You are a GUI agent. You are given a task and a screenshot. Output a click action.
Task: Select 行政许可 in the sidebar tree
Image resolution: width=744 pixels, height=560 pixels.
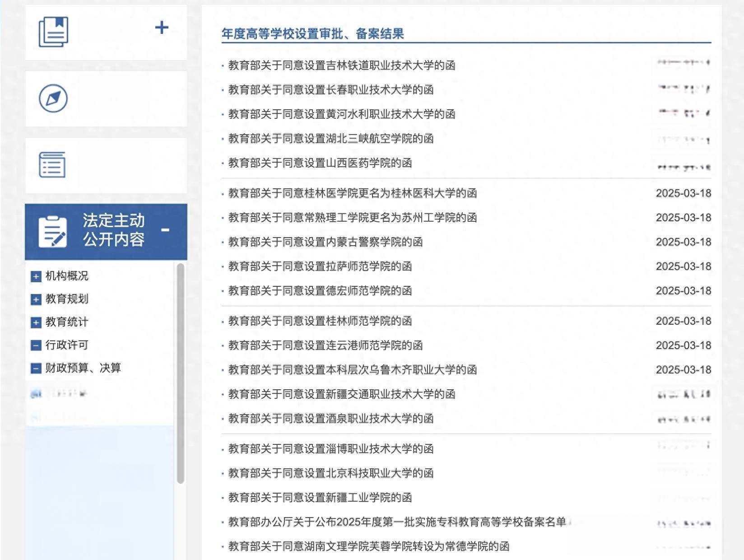[x=67, y=345]
